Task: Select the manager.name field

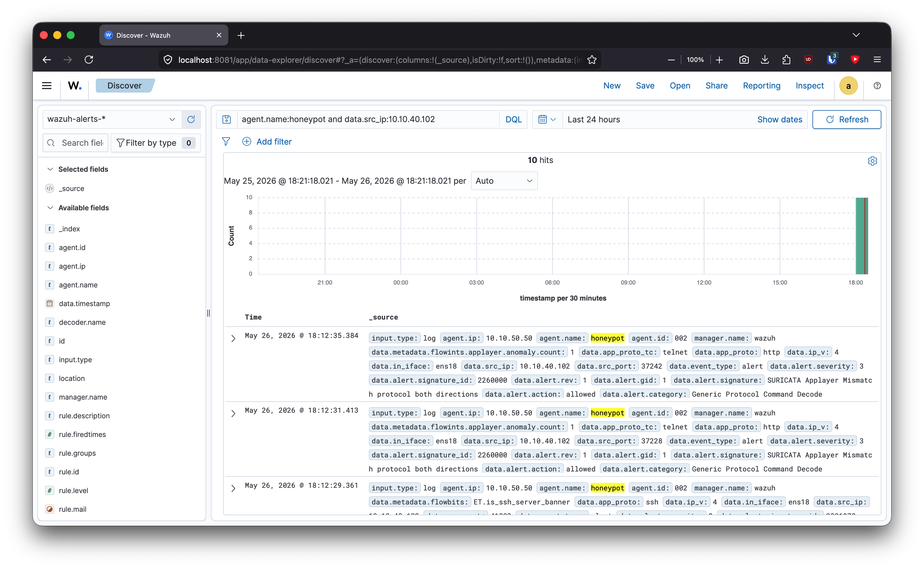Action: 83,397
